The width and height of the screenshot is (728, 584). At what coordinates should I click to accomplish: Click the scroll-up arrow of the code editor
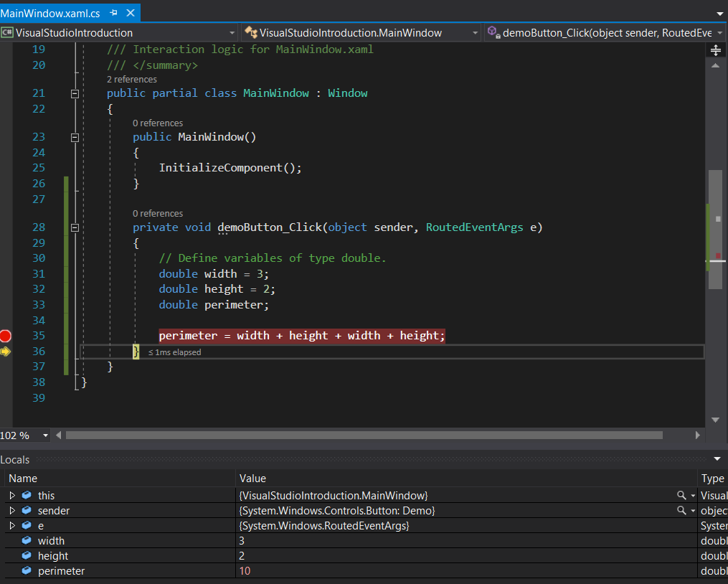click(715, 65)
